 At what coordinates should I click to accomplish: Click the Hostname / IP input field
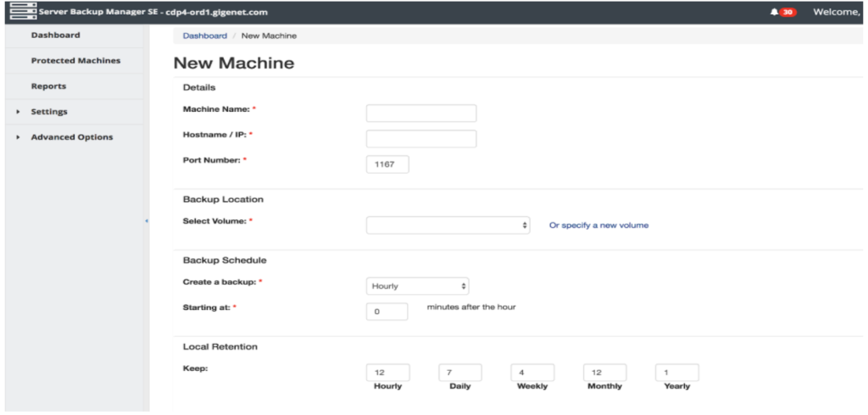(421, 139)
